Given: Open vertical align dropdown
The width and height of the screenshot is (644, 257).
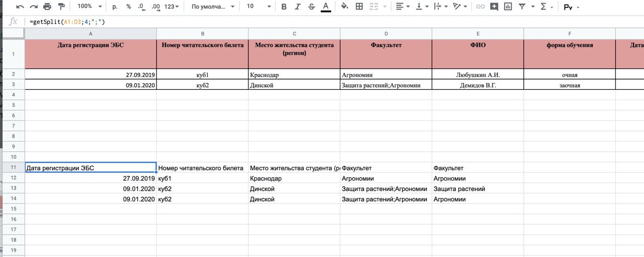Looking at the screenshot, I should pos(422,7).
